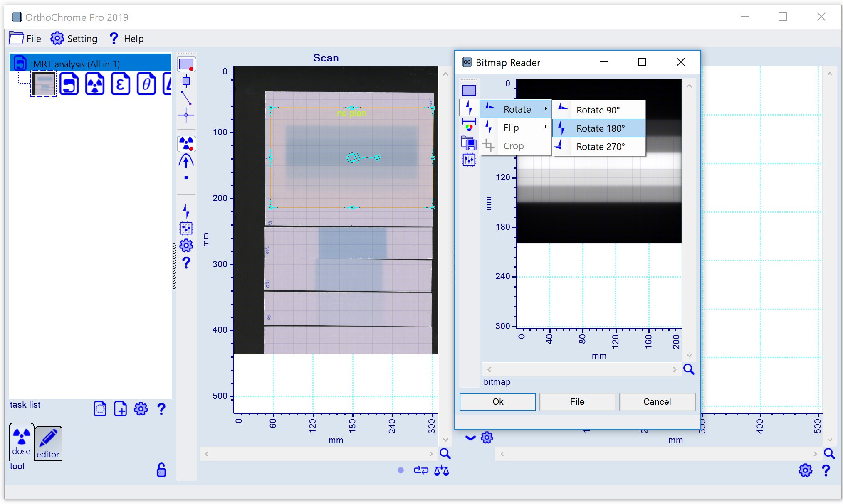
Task: Toggle the blue dot indicator below scan
Action: 400,470
